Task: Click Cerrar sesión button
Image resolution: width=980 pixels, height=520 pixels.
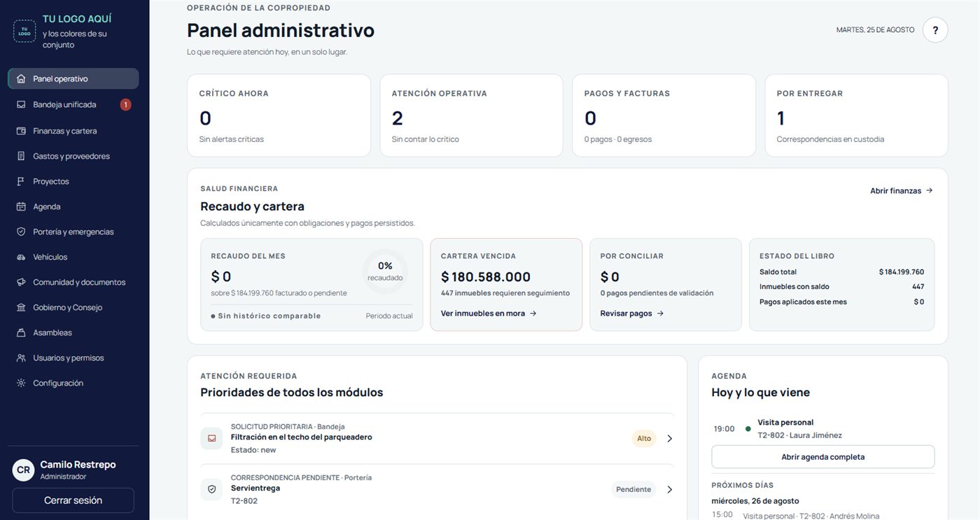Action: (73, 500)
